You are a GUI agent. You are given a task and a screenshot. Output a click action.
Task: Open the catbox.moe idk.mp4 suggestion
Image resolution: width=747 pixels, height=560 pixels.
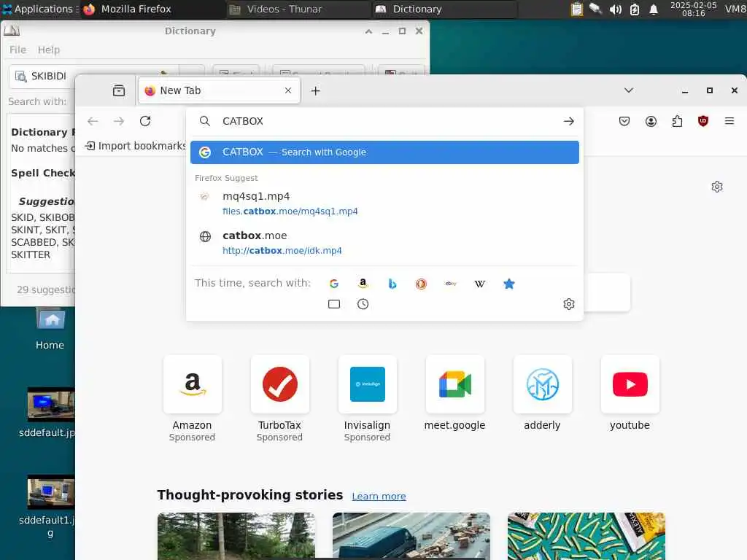(x=384, y=243)
